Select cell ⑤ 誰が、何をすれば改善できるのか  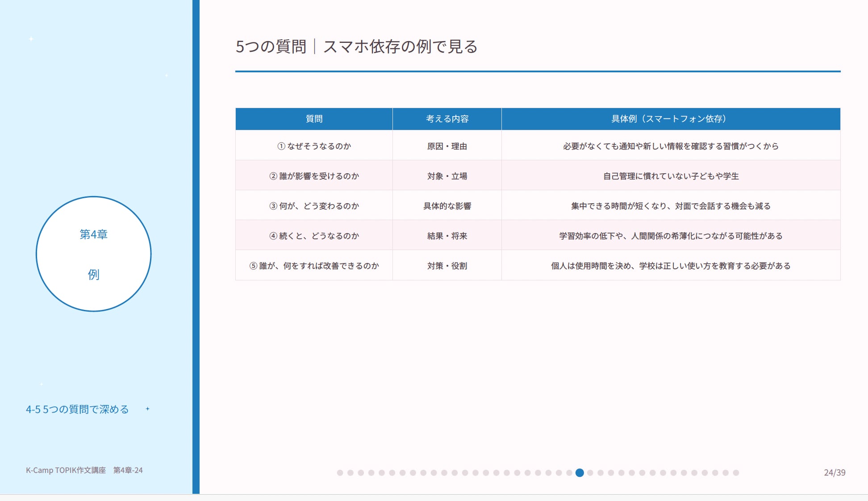click(x=314, y=266)
